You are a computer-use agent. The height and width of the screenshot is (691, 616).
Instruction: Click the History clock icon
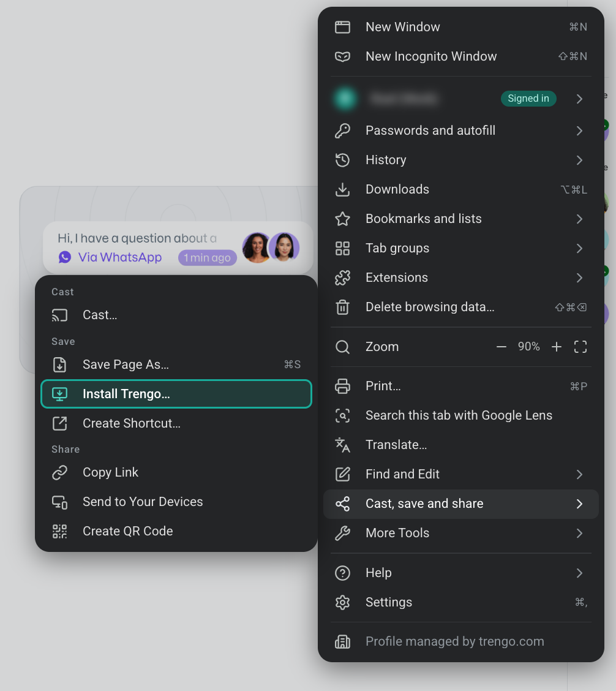coord(342,160)
